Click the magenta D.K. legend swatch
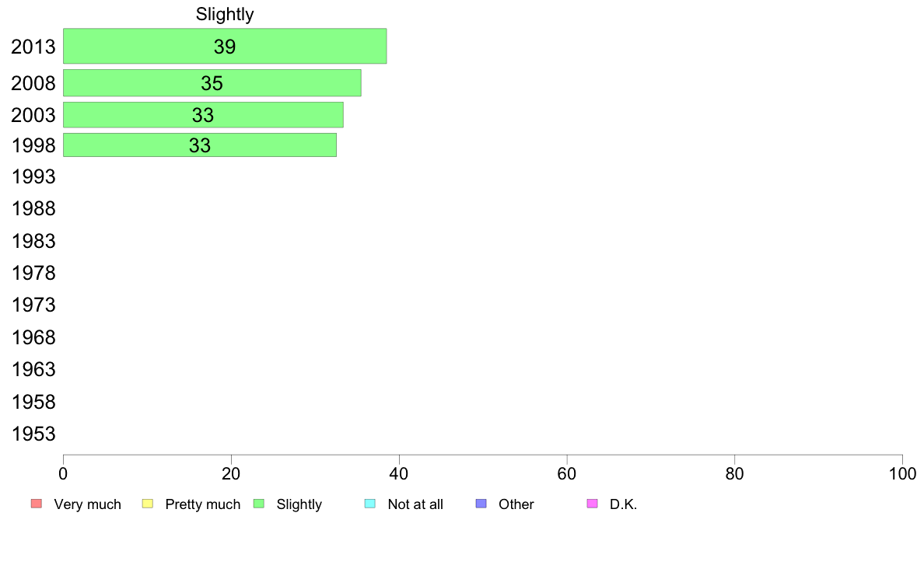Image resolution: width=924 pixels, height=572 pixels. point(592,504)
